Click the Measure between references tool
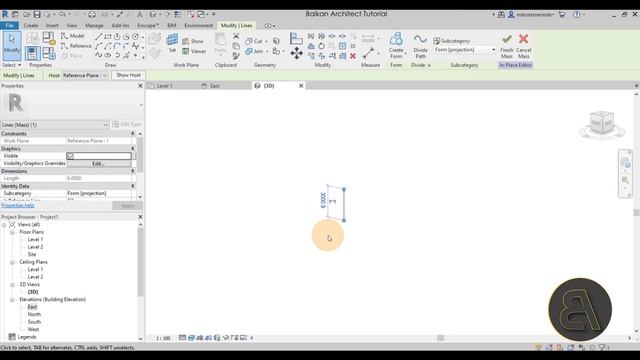 point(368,53)
